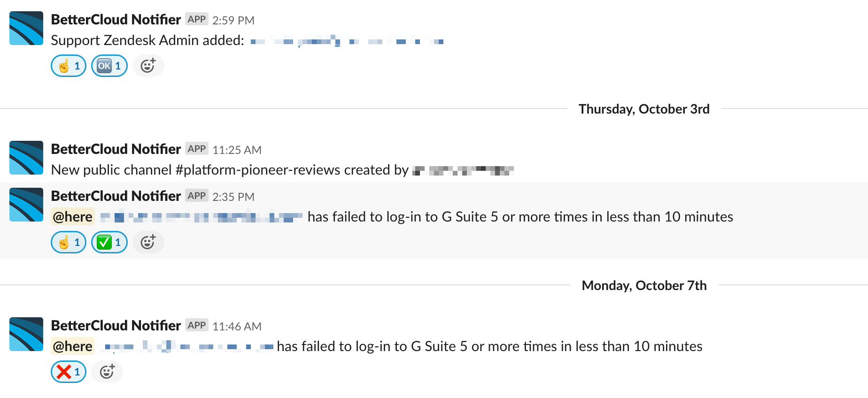
Task: Toggle the pointing-finger reaction on the 2:35 PM message
Action: (69, 242)
